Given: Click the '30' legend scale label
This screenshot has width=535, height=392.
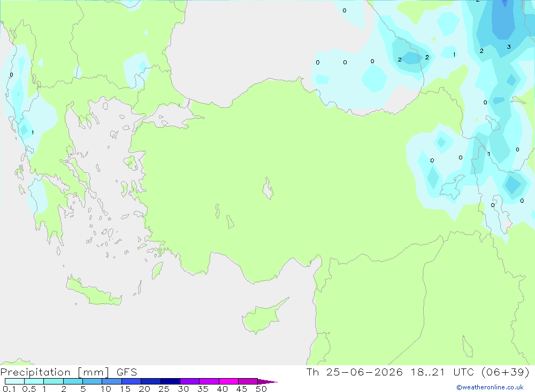Looking at the screenshot, I should pos(184,389).
